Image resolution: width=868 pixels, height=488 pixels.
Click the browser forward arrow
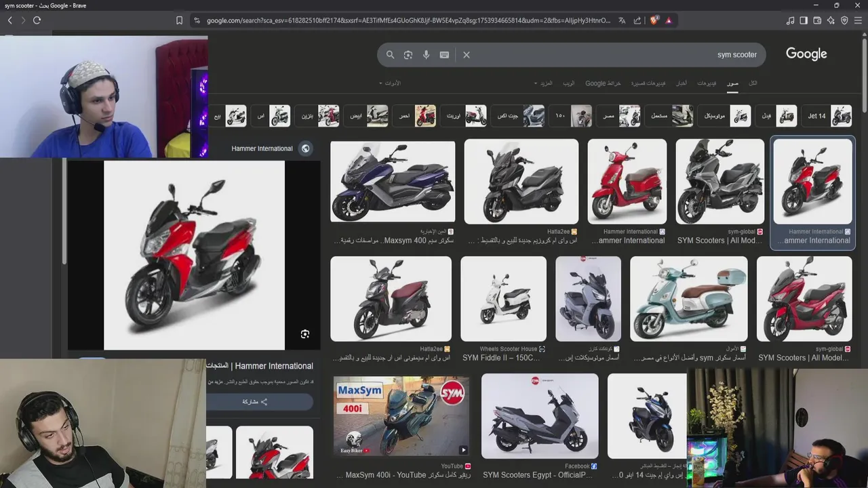click(23, 20)
